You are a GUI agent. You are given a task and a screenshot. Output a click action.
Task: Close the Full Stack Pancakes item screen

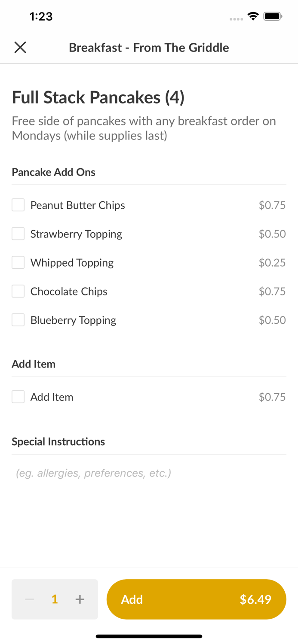coord(20,47)
